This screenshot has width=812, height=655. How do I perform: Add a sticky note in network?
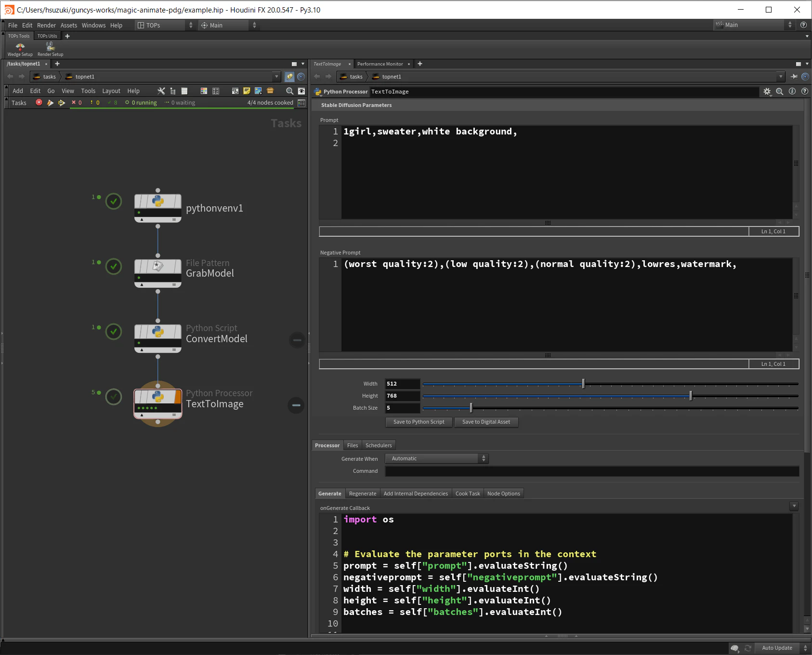point(247,91)
